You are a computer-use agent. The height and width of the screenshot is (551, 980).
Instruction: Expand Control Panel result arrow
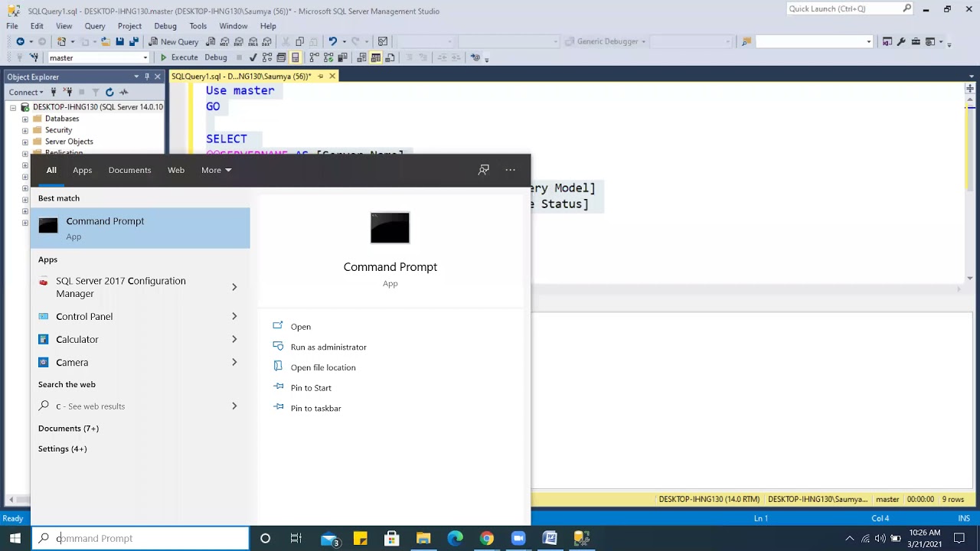coord(234,316)
